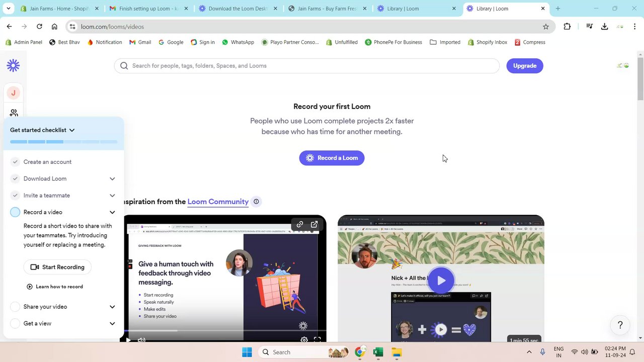644x362 pixels.
Task: Show hidden system tray icons
Action: tap(529, 352)
